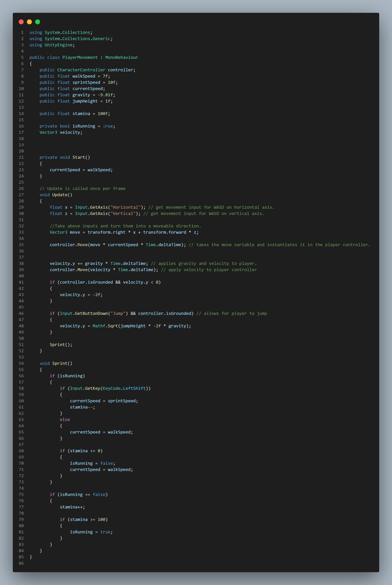Click 'transform.forward' on line 33
392x585 pixels.
click(164, 233)
